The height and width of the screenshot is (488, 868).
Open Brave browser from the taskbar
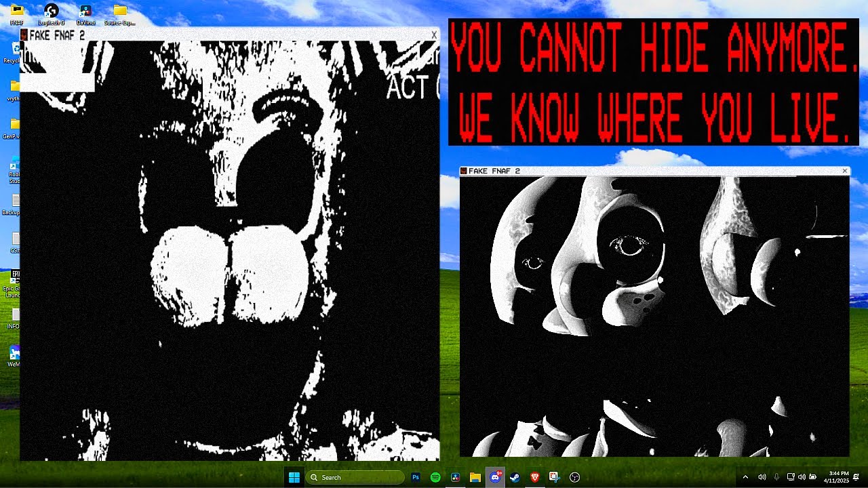tap(535, 477)
